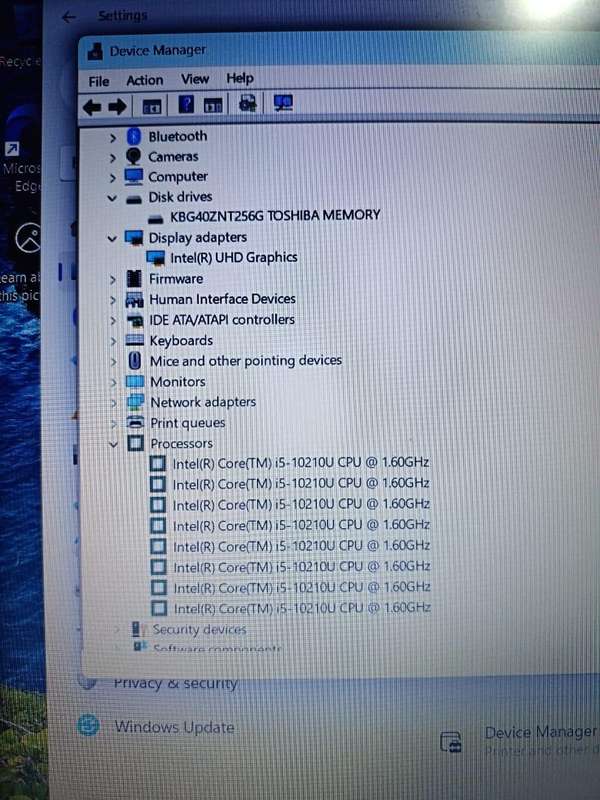Click the Update driver toolbar icon
The height and width of the screenshot is (800, 600).
[248, 103]
